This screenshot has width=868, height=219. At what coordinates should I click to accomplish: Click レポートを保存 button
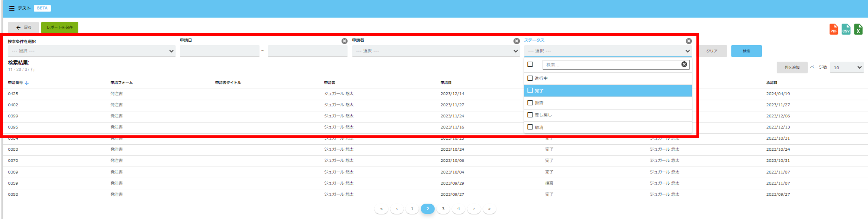point(60,27)
